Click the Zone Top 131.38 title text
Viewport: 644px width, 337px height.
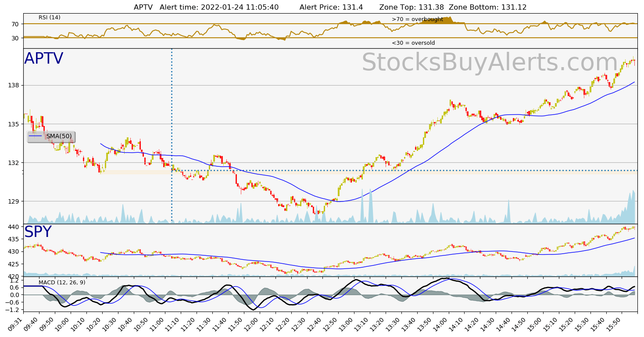(x=411, y=7)
